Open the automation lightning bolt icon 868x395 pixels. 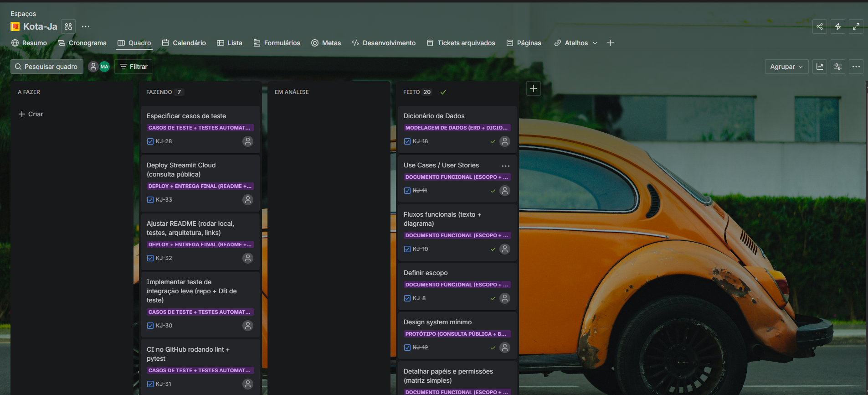(x=837, y=26)
